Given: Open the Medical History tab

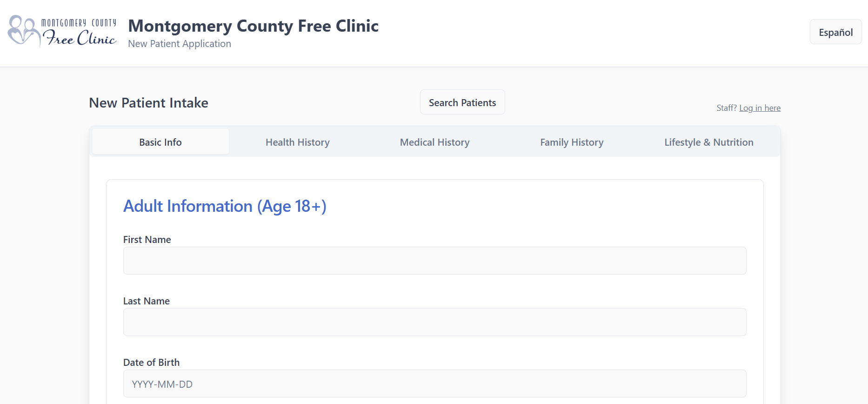Looking at the screenshot, I should (434, 142).
